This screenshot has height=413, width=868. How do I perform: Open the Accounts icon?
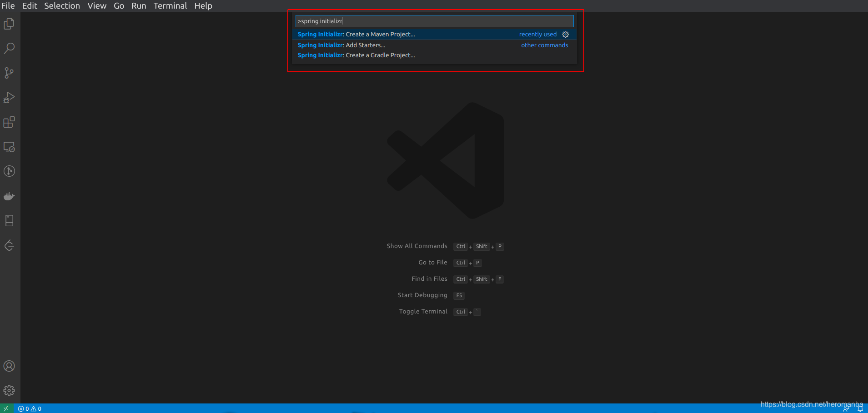9,366
